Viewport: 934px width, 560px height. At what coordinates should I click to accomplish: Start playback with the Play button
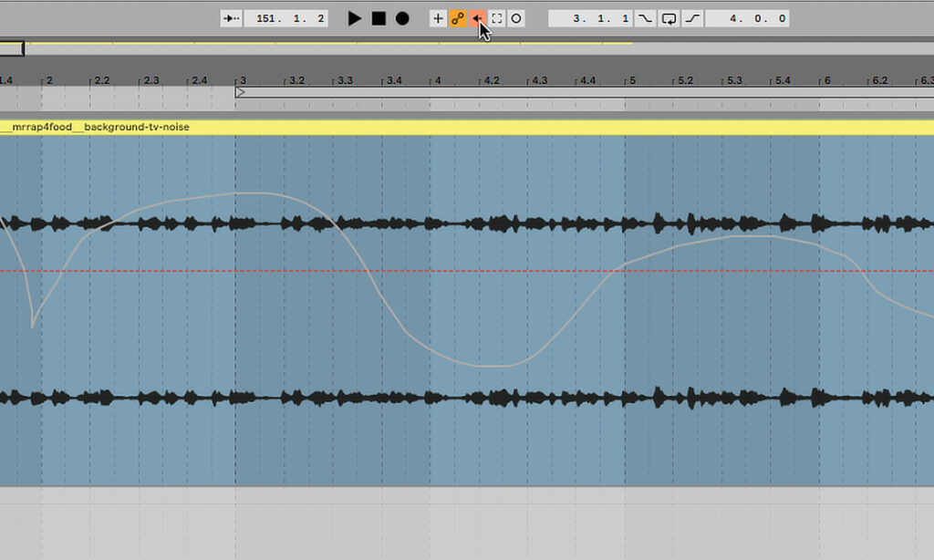click(355, 18)
